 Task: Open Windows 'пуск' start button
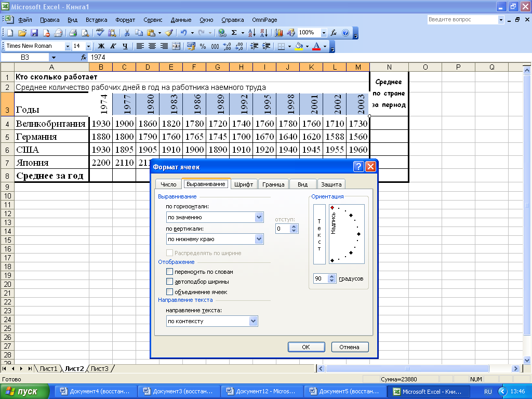[24, 391]
